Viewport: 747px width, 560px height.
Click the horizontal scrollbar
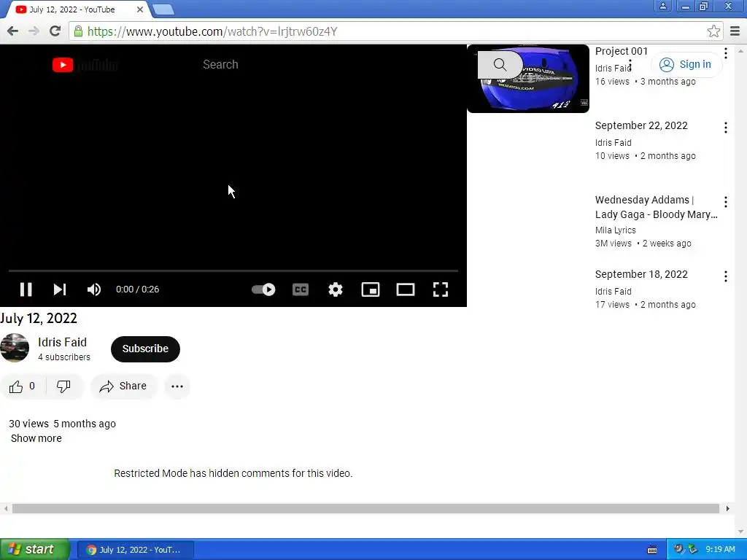pyautogui.click(x=365, y=508)
